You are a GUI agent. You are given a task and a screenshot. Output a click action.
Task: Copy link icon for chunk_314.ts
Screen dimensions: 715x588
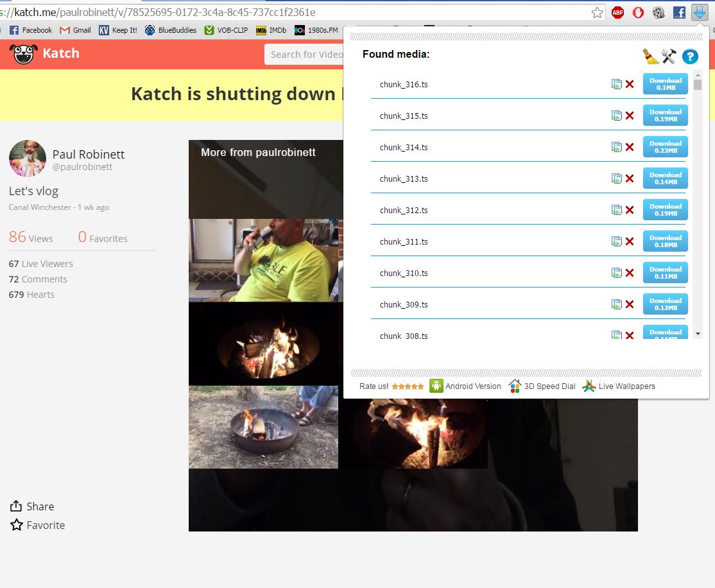[x=617, y=148]
